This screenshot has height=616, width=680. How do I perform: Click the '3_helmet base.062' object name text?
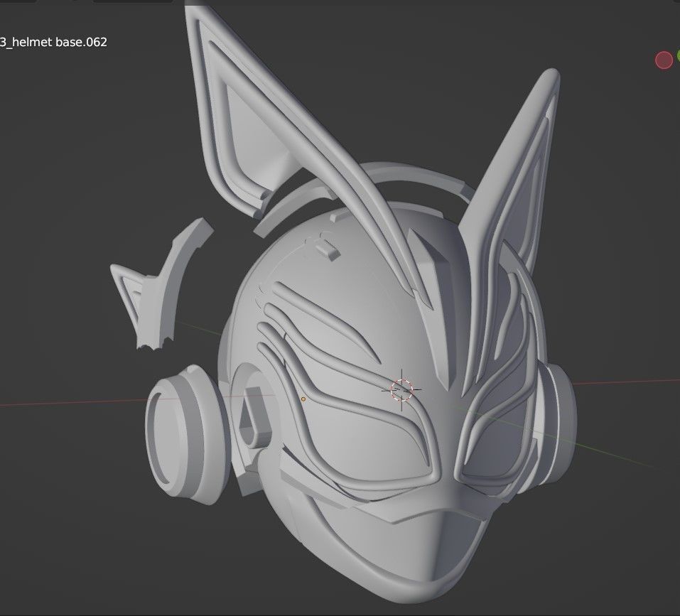click(x=53, y=42)
